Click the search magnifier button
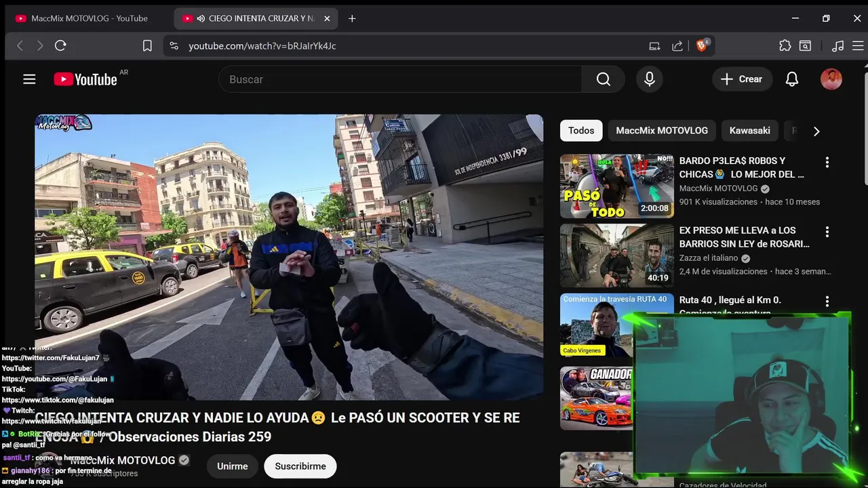 coord(604,79)
